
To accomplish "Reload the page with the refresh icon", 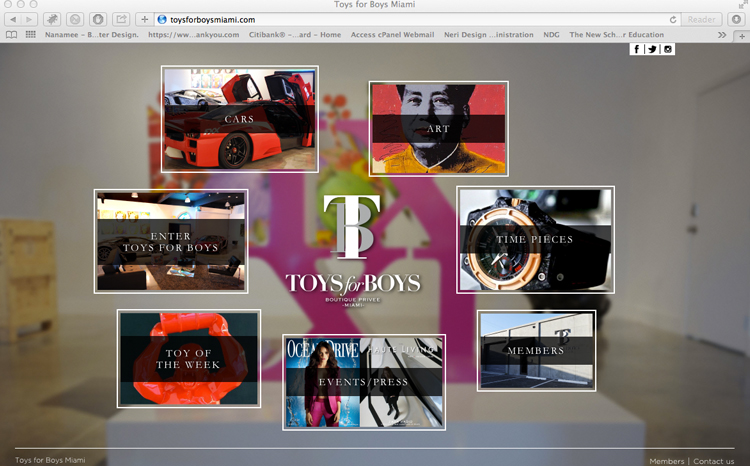I will click(x=673, y=20).
